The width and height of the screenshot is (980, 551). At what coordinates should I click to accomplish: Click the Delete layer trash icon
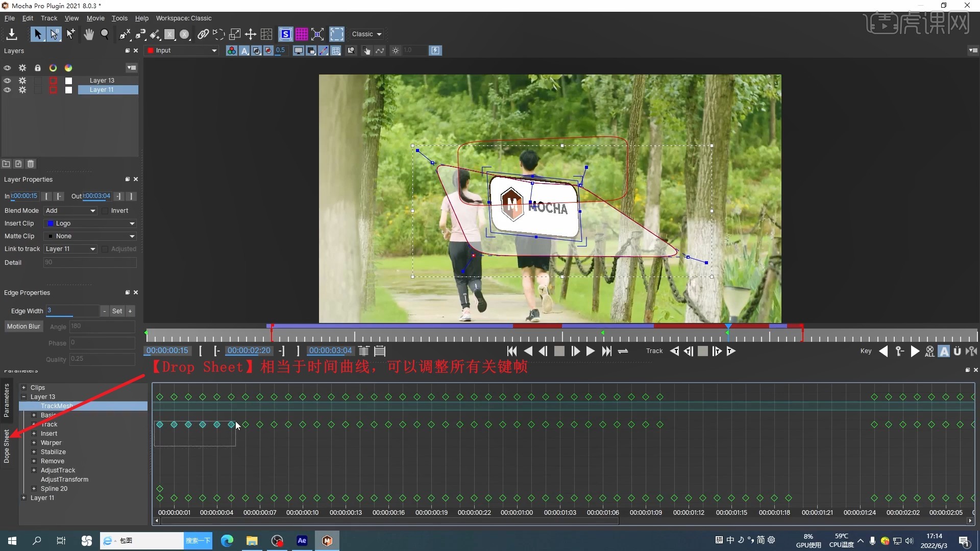(31, 164)
